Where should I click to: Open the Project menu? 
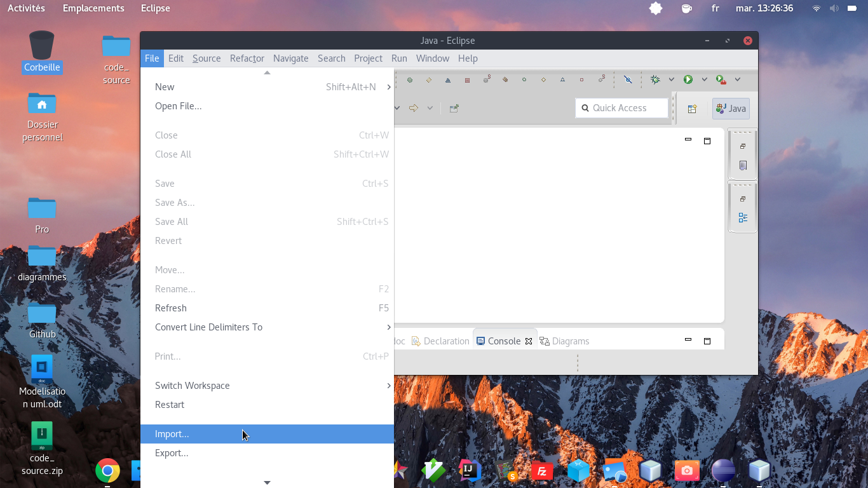coord(369,58)
